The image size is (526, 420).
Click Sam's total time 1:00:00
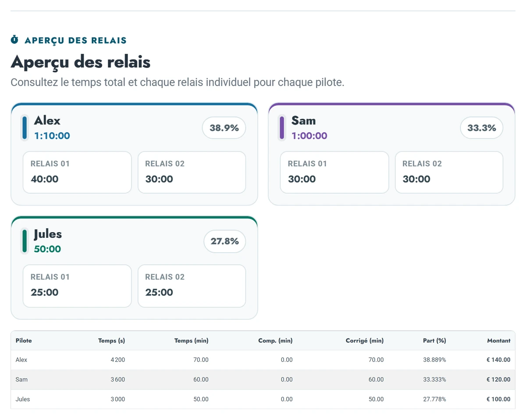click(309, 136)
